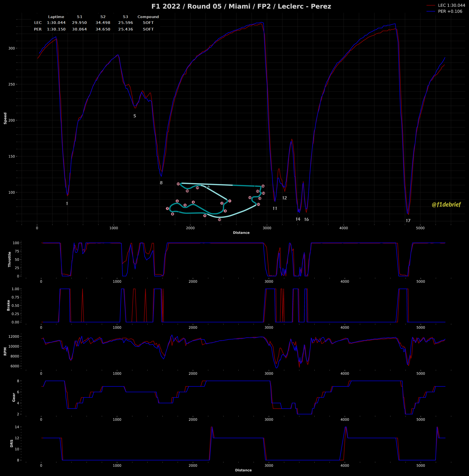Click start direction arrows on track map

click(208, 186)
